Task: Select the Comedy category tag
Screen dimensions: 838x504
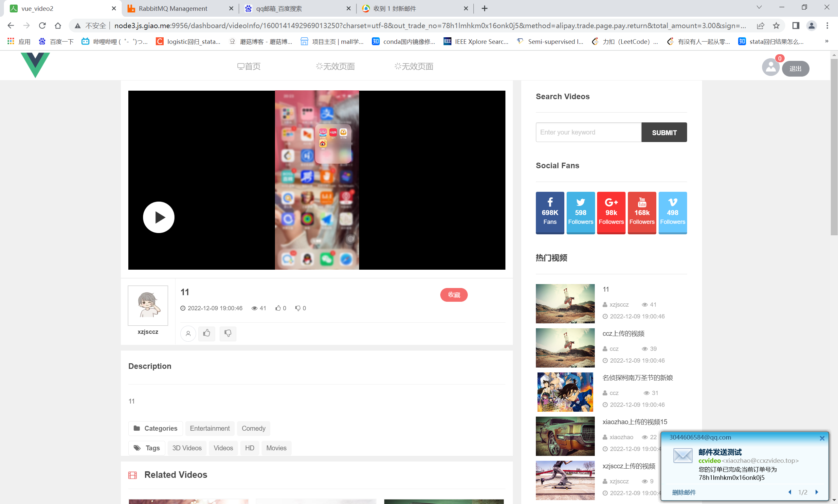Action: (x=253, y=428)
